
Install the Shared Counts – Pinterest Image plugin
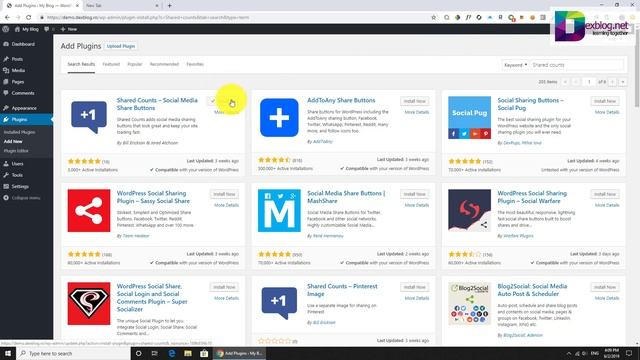pos(414,287)
